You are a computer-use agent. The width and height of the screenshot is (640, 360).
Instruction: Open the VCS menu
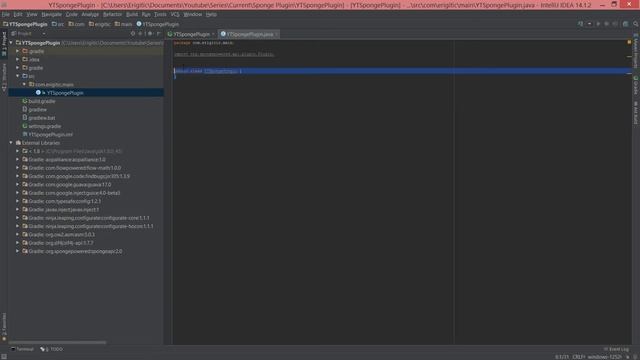pyautogui.click(x=175, y=14)
